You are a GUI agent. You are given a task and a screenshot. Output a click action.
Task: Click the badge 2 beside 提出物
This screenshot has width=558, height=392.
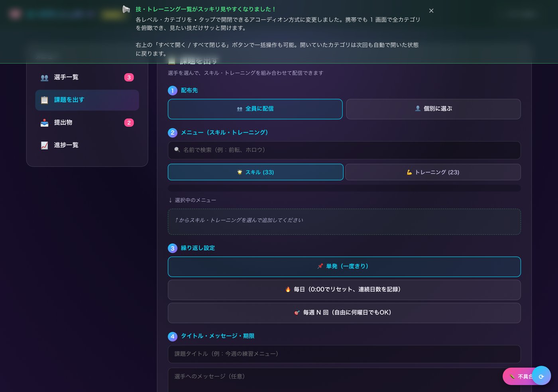pos(129,123)
